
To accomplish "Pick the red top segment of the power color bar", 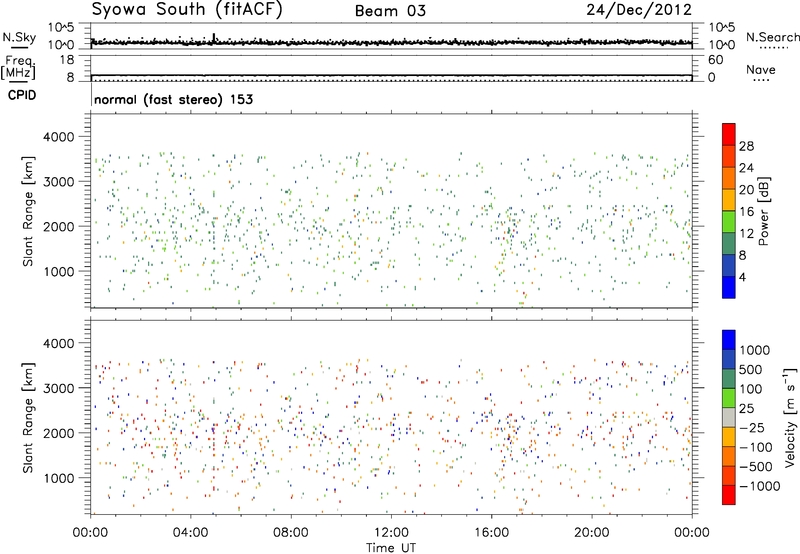I will (x=729, y=135).
